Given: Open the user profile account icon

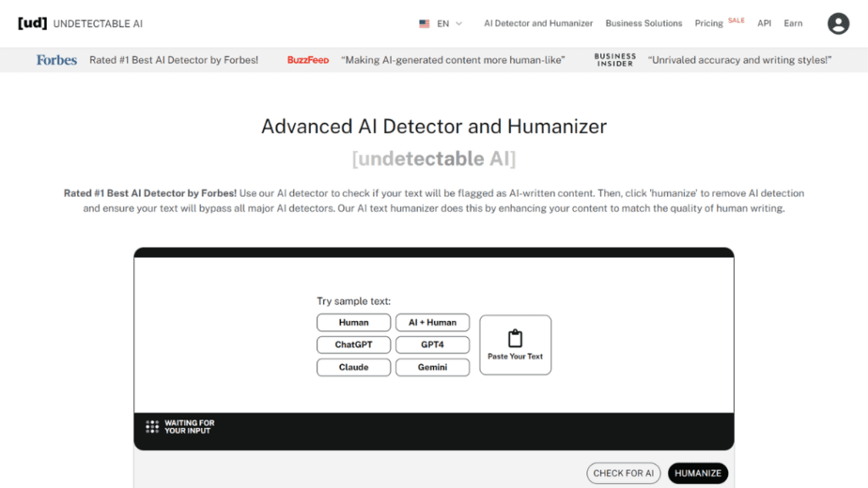Looking at the screenshot, I should point(837,24).
